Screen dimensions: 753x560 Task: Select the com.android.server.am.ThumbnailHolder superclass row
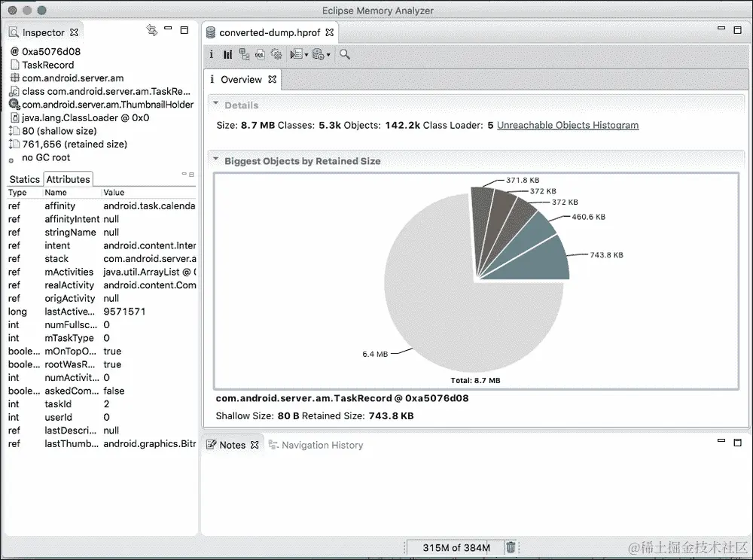click(102, 104)
